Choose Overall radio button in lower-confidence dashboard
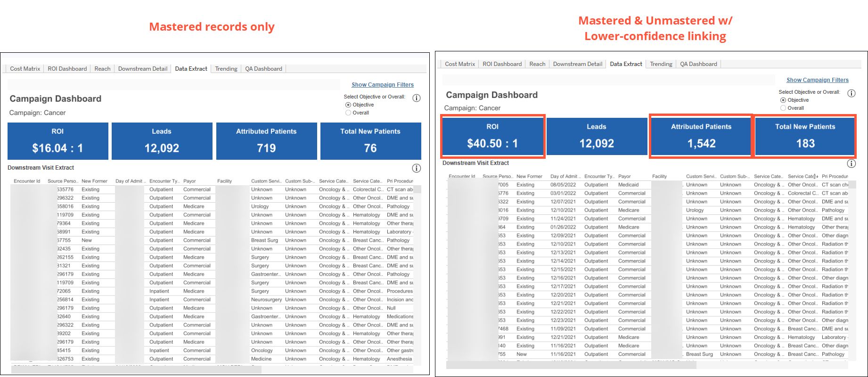Viewport: 868px width, 377px height. tap(783, 108)
